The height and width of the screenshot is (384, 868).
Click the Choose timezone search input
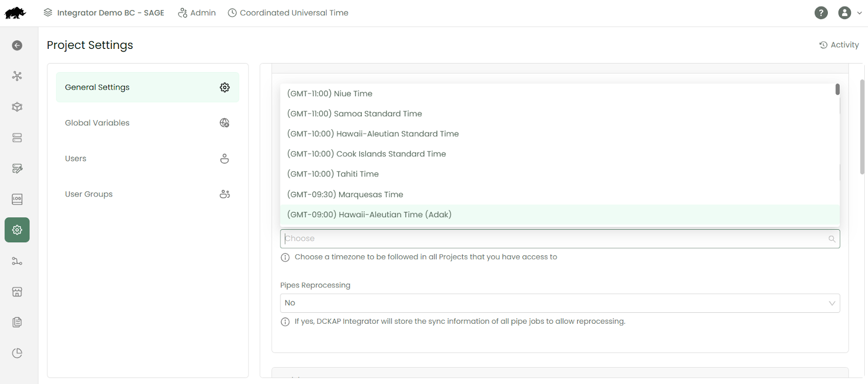tap(559, 238)
